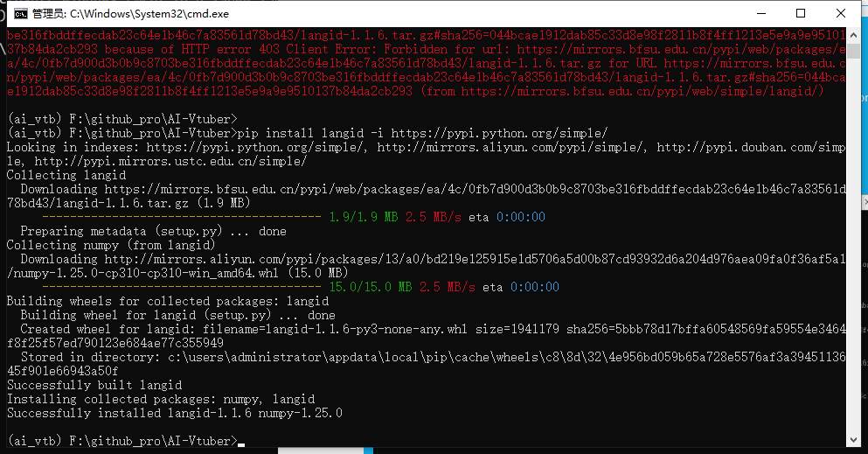Click 'Successfully installed langid-1.1.6 numpy-1.25.0' line
This screenshot has height=454, width=868.
[x=175, y=413]
